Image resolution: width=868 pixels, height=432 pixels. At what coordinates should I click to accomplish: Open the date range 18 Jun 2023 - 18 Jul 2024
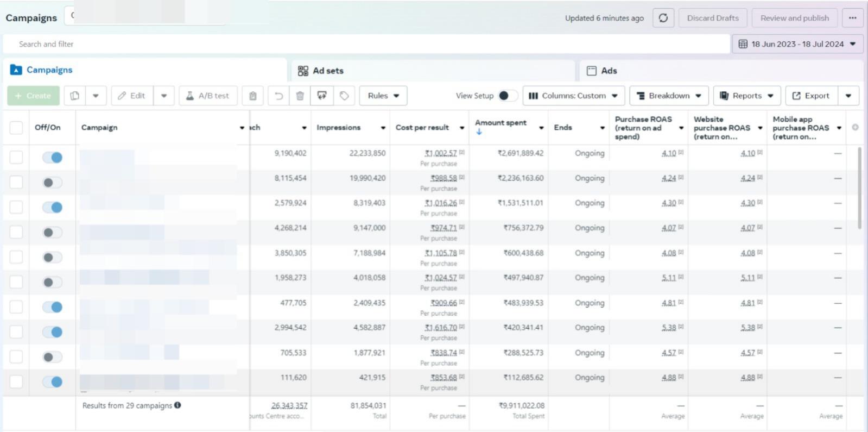click(797, 44)
